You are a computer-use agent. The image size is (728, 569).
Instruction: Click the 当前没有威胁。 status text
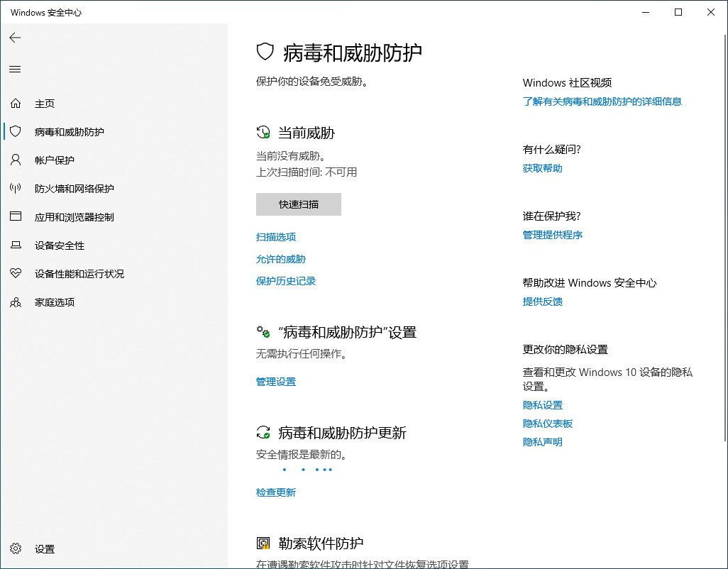291,155
